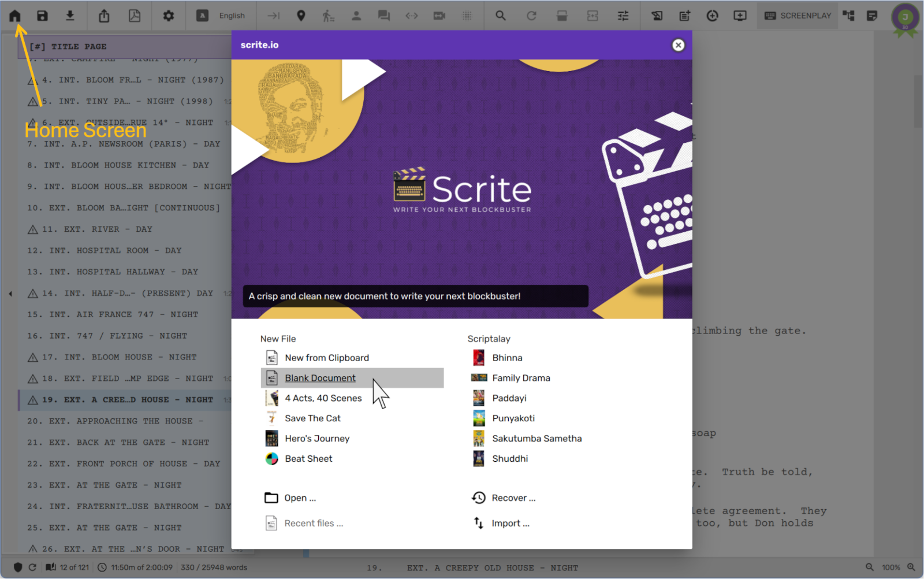This screenshot has width=924, height=579.
Task: Click the Notebook icon in toolbar
Action: click(x=872, y=16)
